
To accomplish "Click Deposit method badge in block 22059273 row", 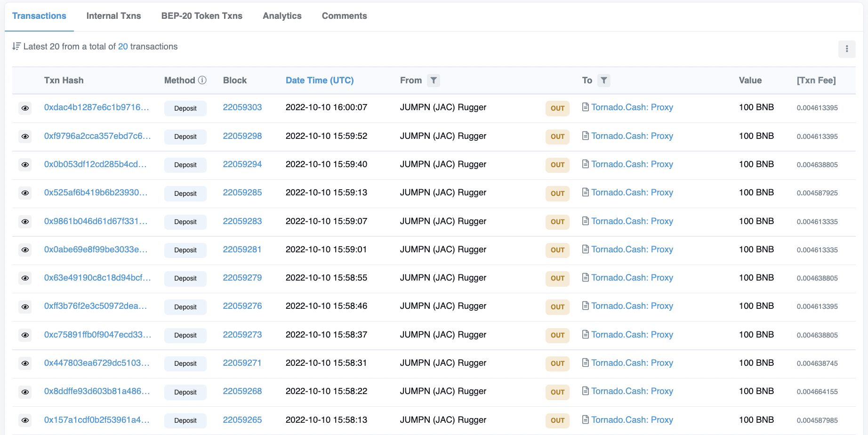I will point(185,335).
